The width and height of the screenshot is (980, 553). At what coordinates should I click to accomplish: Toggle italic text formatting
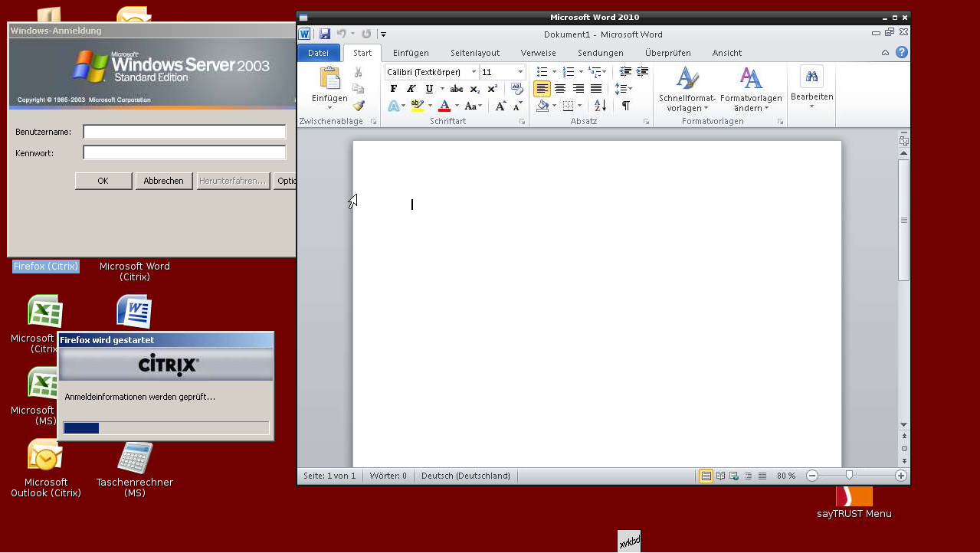pos(411,89)
